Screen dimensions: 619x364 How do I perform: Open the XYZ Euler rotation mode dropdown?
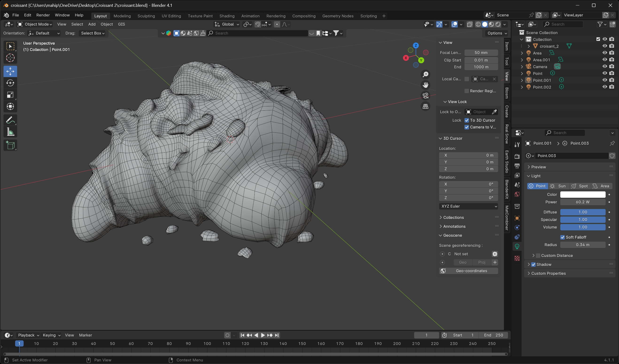coord(468,206)
